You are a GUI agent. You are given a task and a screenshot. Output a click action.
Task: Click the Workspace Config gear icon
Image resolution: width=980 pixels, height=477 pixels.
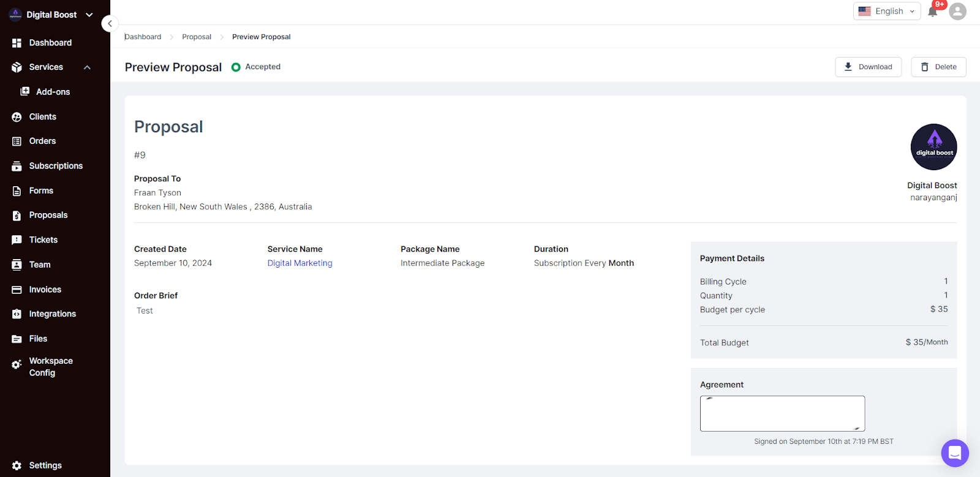[17, 364]
